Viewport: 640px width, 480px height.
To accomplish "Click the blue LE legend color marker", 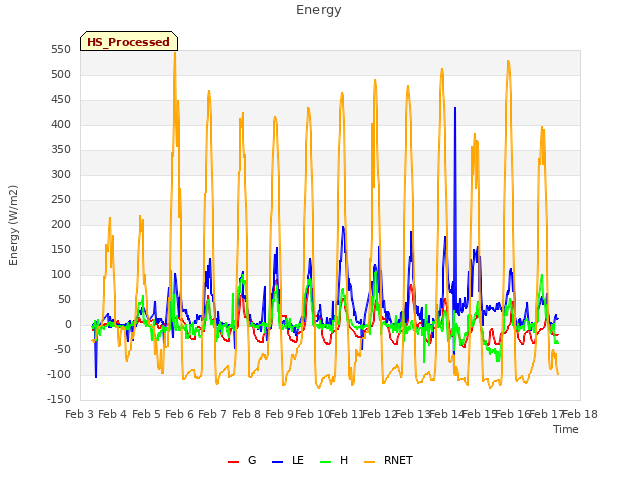I will click(277, 462).
